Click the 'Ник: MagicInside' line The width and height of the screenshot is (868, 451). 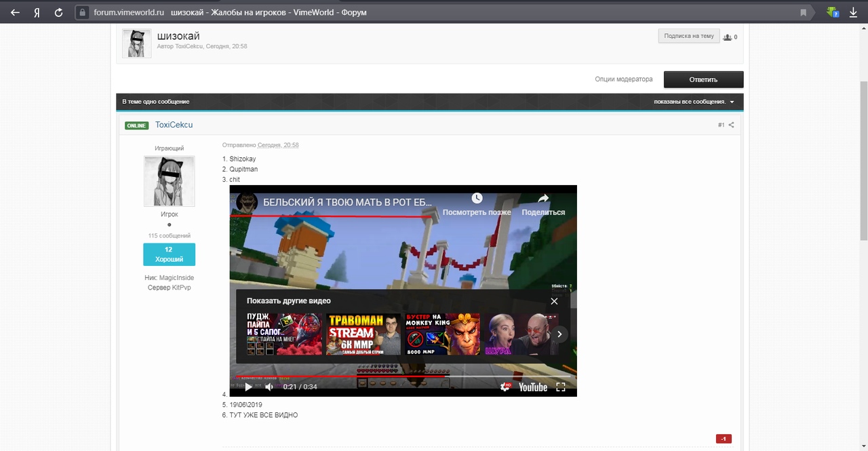pos(169,278)
